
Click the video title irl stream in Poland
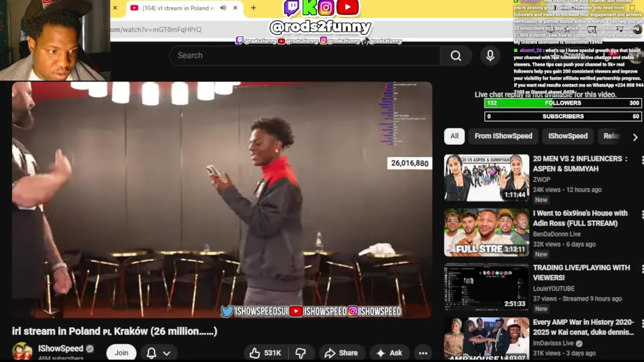pyautogui.click(x=114, y=331)
